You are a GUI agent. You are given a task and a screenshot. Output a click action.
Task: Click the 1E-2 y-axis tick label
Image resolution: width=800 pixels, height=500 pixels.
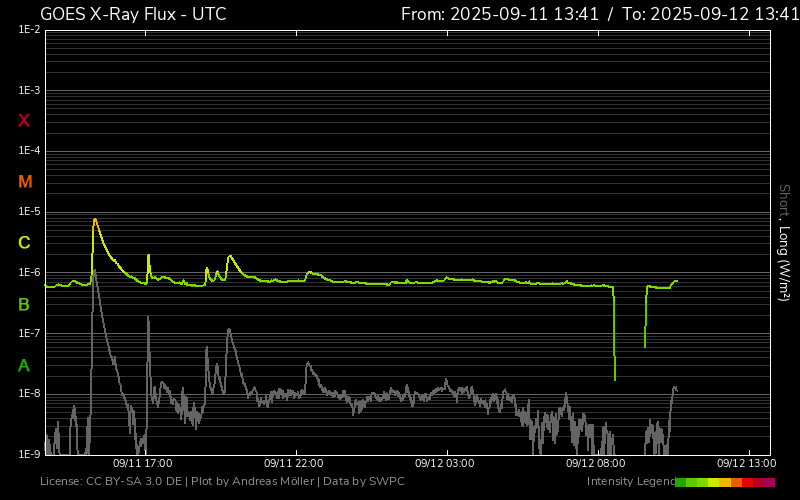29,30
